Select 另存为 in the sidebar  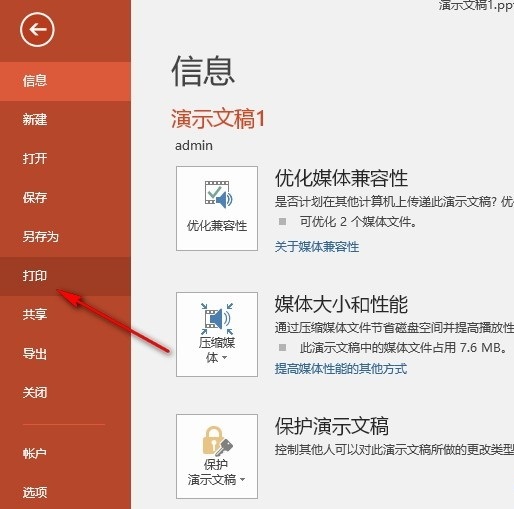click(x=65, y=237)
